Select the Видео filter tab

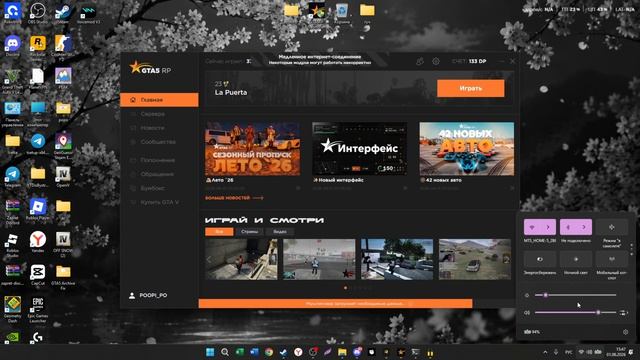(x=280, y=231)
